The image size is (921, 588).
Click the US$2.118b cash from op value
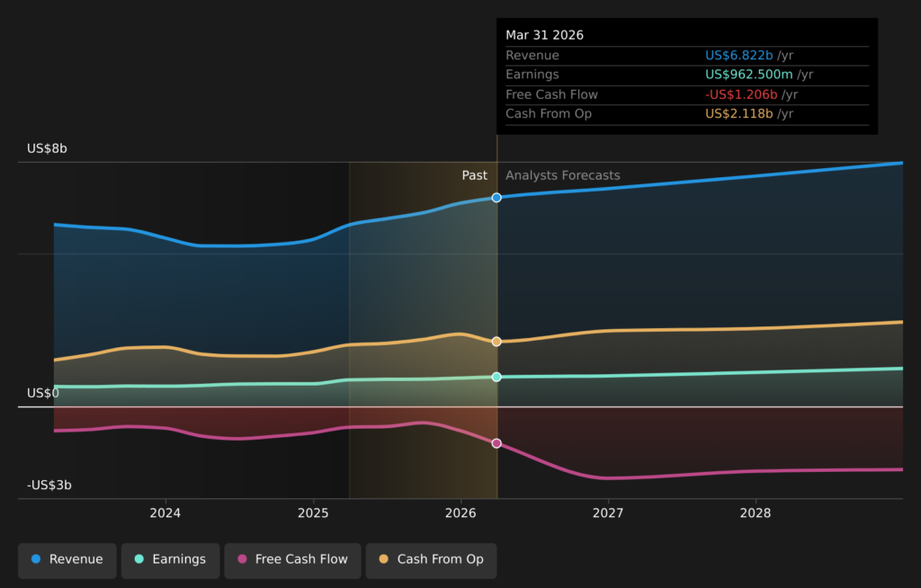[739, 114]
